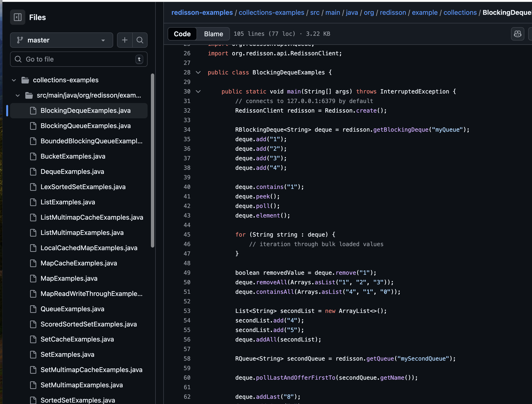Switch to the Blame tab
This screenshot has height=404, width=532.
[213, 34]
